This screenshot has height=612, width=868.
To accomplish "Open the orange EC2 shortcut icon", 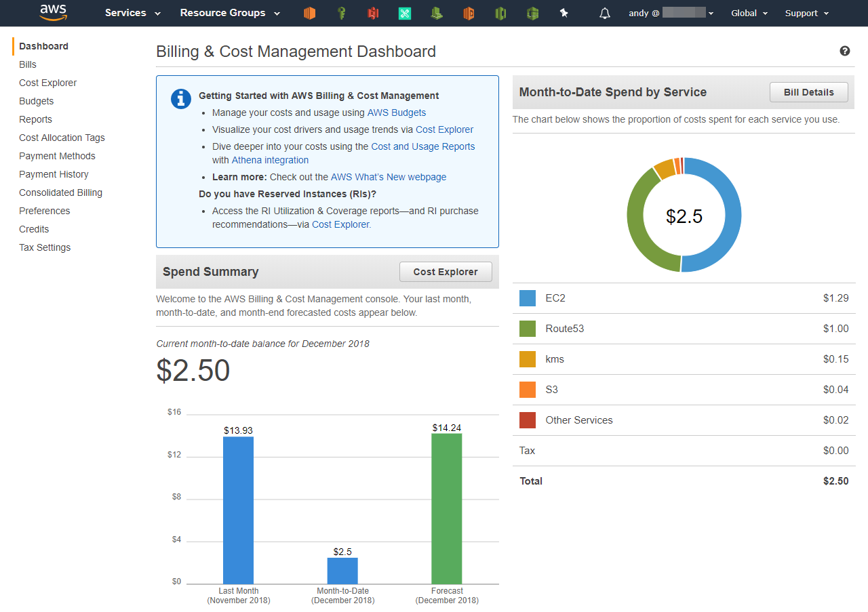I will [x=309, y=13].
